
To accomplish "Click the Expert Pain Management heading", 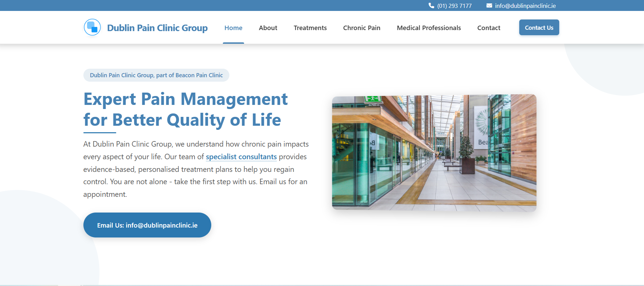I will [186, 109].
